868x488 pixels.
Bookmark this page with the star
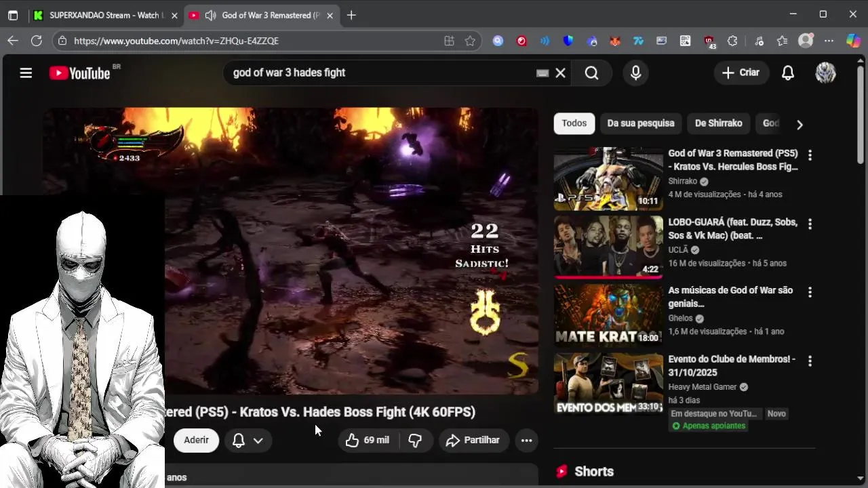coord(470,41)
